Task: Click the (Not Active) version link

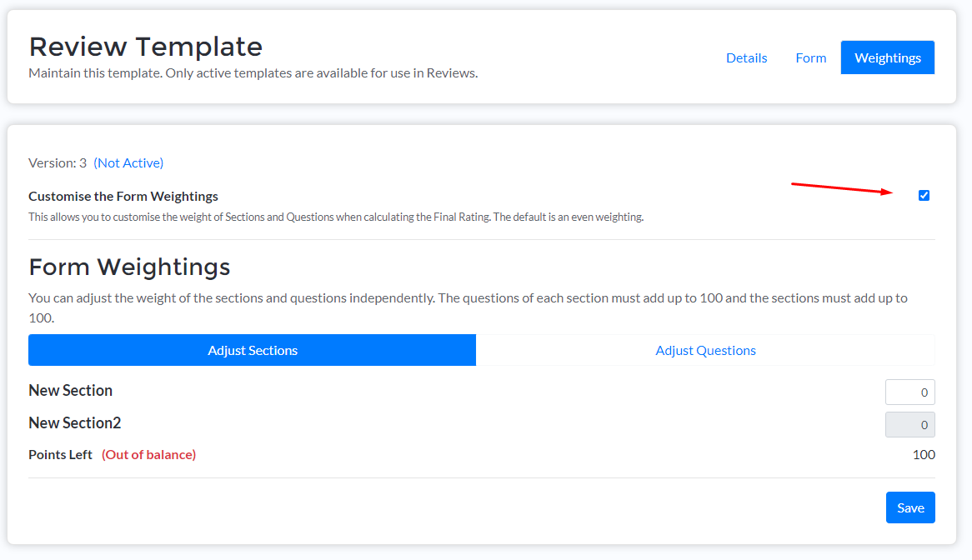Action: 128,162
